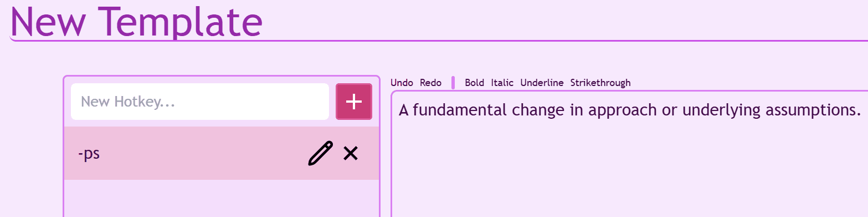Screen dimensions: 868x217
Task: Click empty hotkey list area below -ps
Action: point(222,198)
